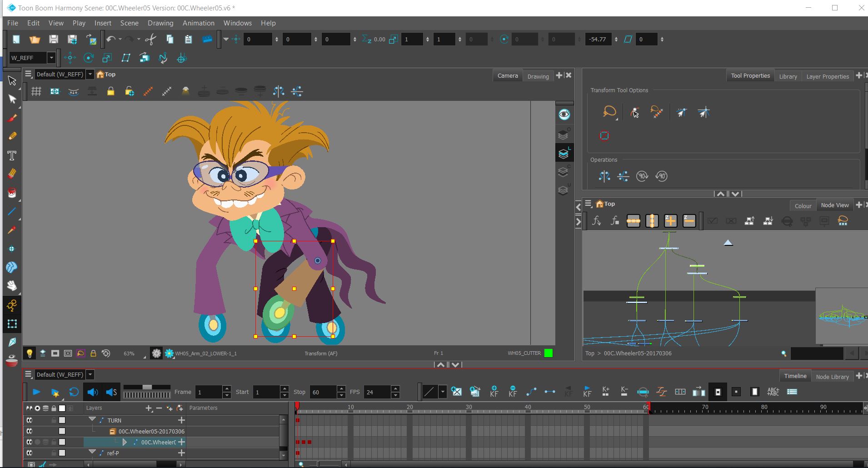Viewport: 868px width, 468px height.
Task: Click the Rotate 90 CW button in Operations
Action: pyautogui.click(x=642, y=176)
